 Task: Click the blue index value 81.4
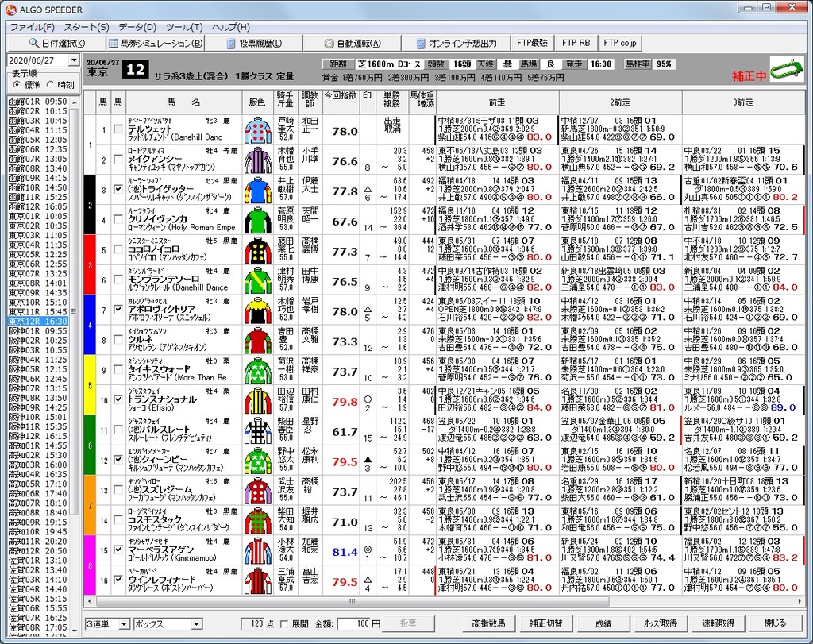tap(345, 552)
